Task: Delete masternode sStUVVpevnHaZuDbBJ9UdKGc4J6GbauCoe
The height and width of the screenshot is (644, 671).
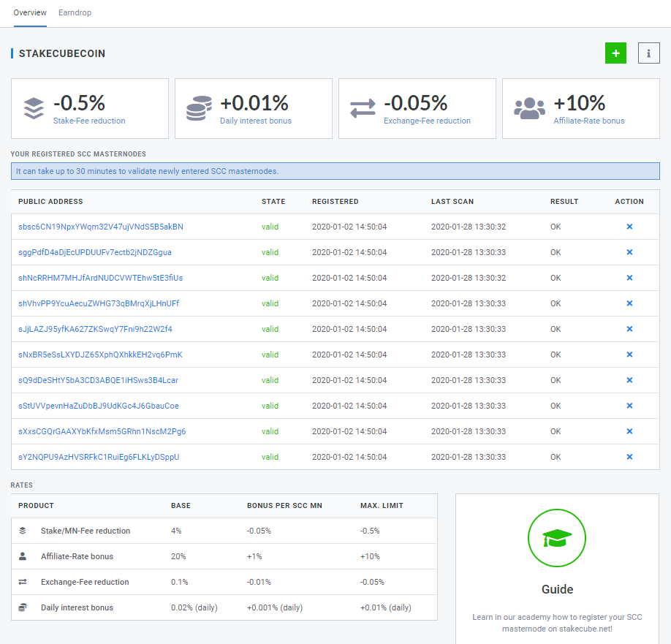Action: pyautogui.click(x=629, y=406)
